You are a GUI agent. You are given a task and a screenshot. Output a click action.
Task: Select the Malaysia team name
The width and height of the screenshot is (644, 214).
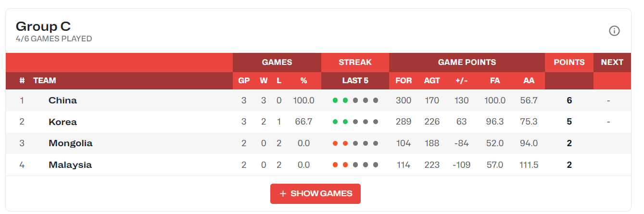[70, 165]
